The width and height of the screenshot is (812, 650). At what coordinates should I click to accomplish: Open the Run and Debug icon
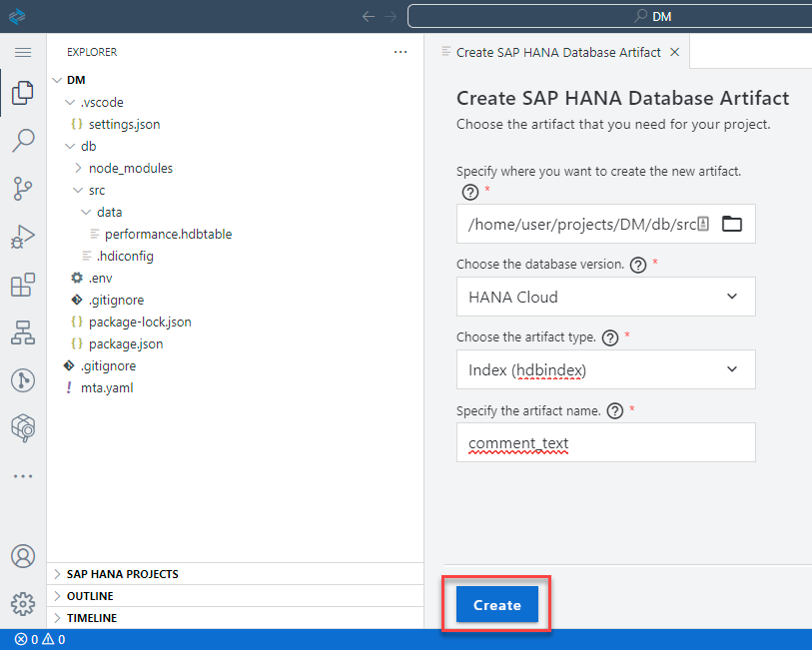point(23,237)
